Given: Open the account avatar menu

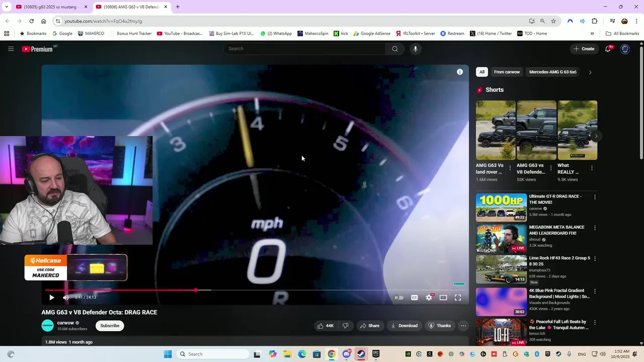Looking at the screenshot, I should pyautogui.click(x=625, y=49).
